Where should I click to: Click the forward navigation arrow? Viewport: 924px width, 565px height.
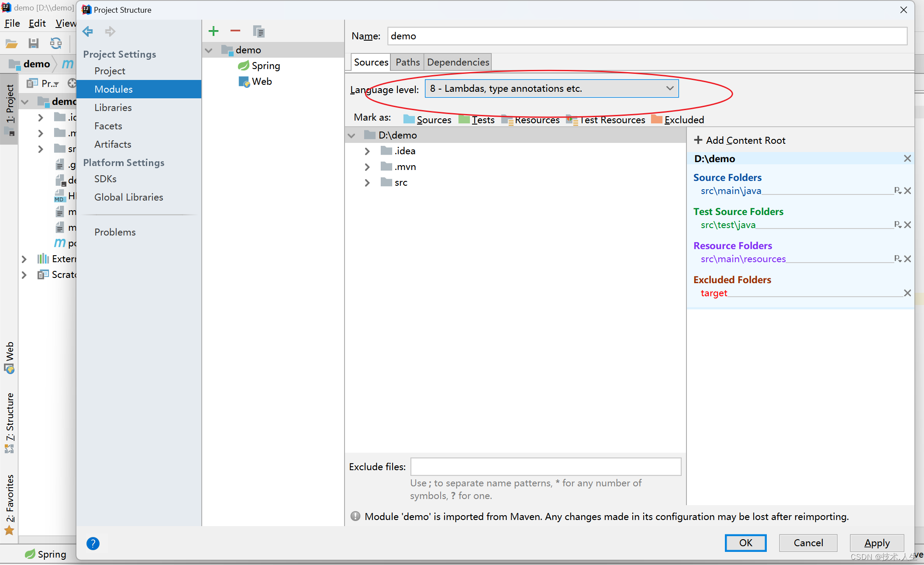tap(110, 31)
